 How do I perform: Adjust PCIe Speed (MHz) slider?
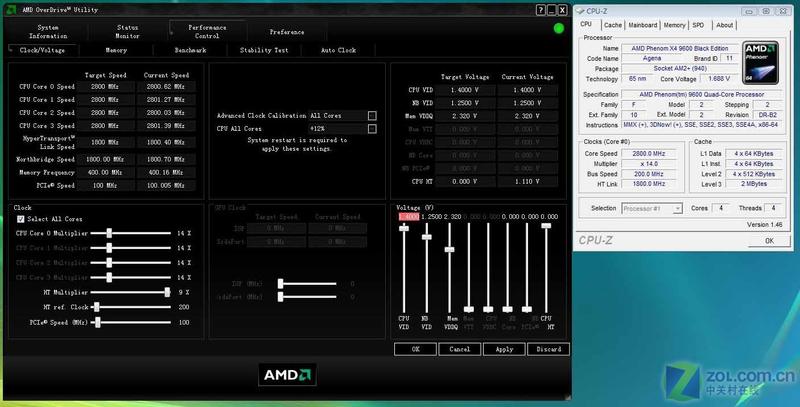(x=97, y=322)
